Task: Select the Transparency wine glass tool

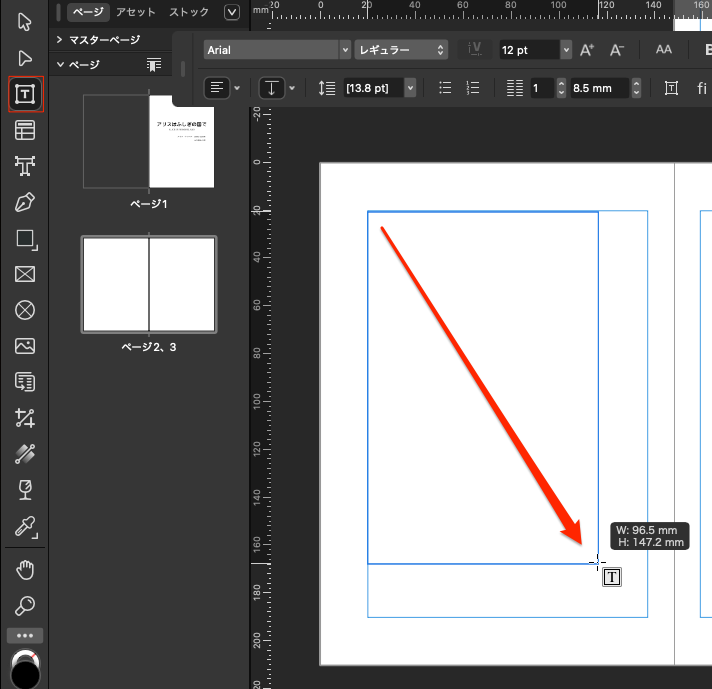Action: coord(25,490)
